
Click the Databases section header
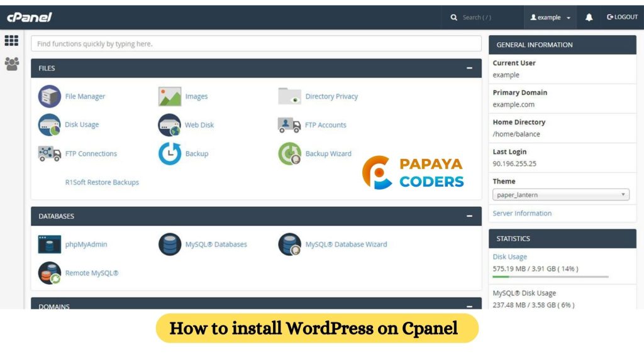[257, 216]
